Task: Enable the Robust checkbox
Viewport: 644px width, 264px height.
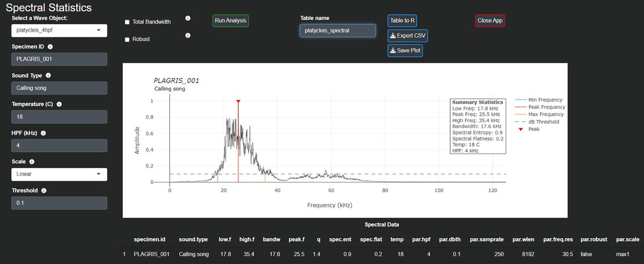Action: pyautogui.click(x=127, y=39)
